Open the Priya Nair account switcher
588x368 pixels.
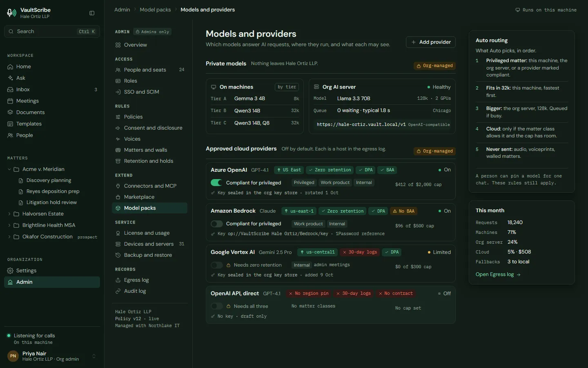94,356
